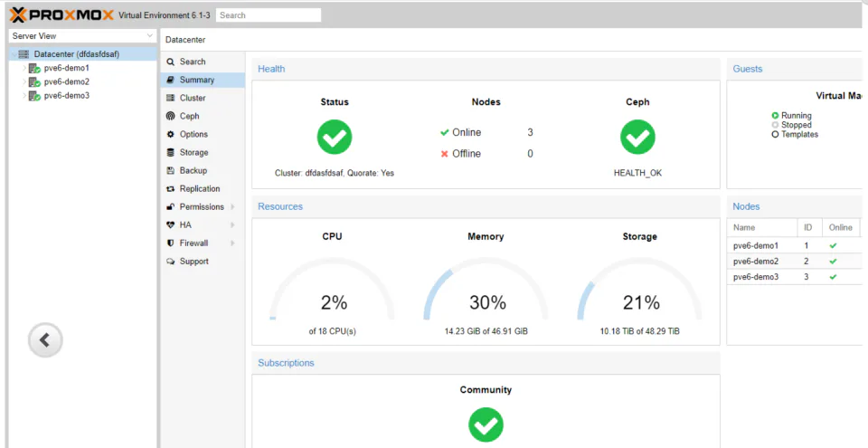
Task: Focus the top Search input field
Action: (269, 15)
